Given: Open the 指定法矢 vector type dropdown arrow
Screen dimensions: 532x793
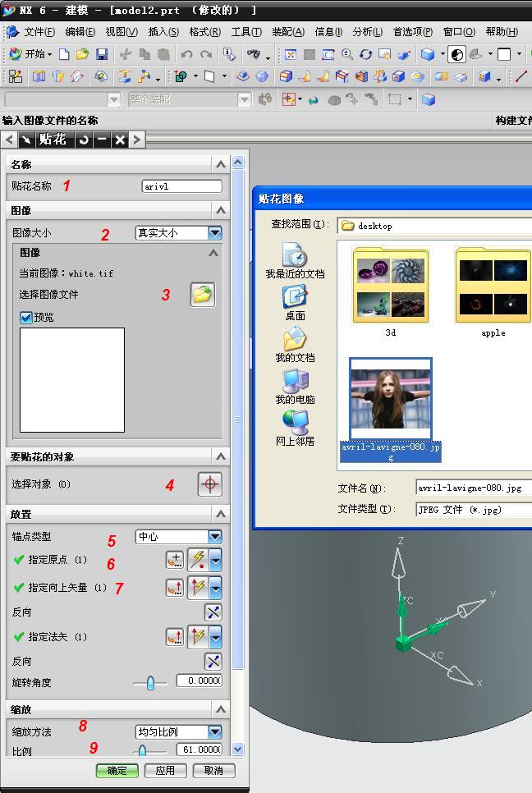Looking at the screenshot, I should (215, 637).
